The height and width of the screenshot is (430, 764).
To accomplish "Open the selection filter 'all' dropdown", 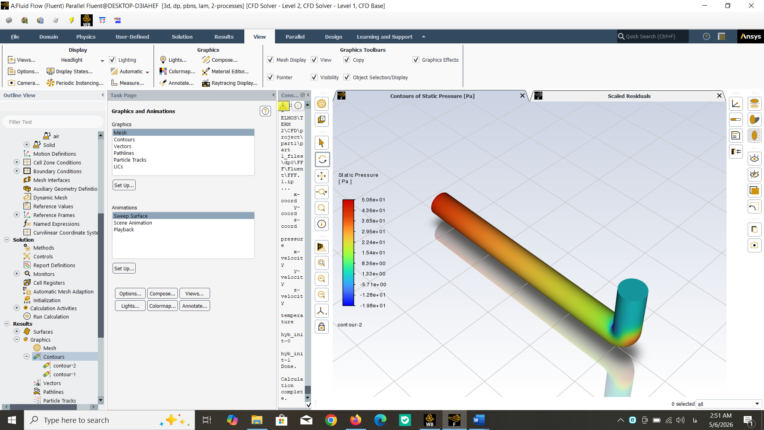I will coord(728,404).
